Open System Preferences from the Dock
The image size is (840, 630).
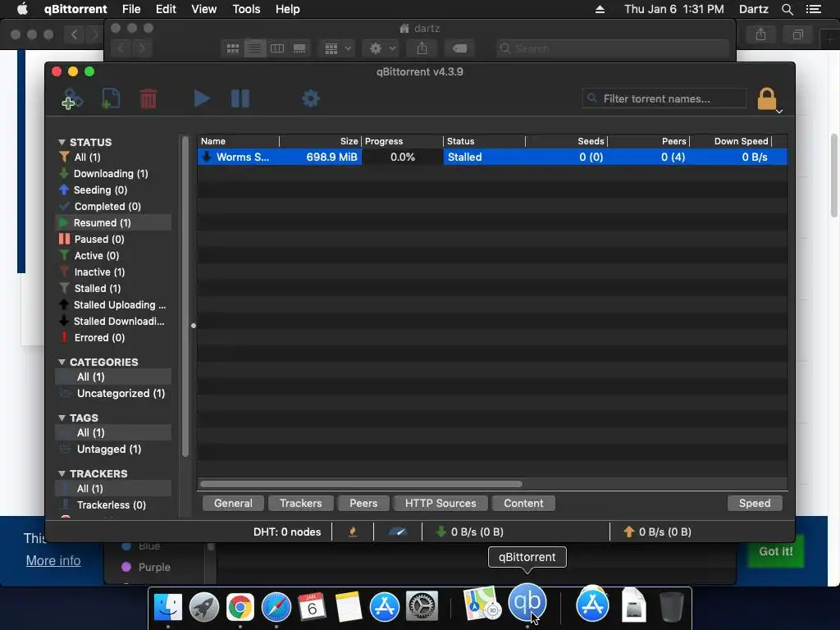click(x=422, y=607)
